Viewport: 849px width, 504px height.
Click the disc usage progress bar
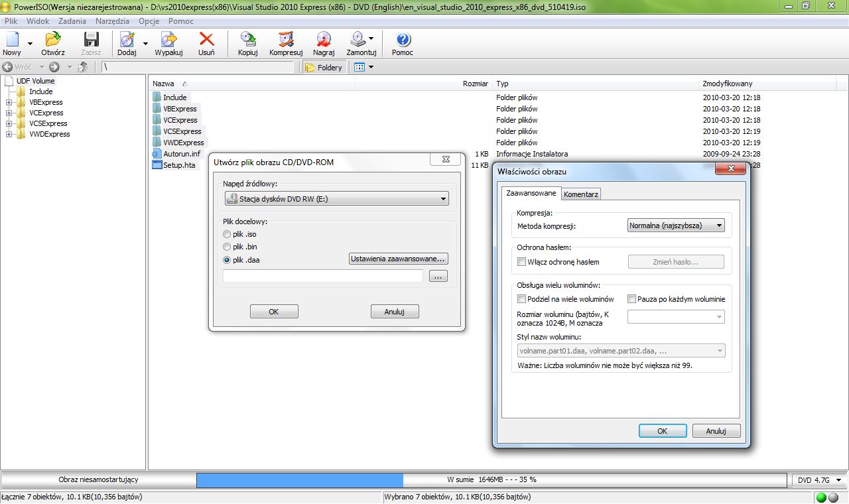[x=491, y=479]
